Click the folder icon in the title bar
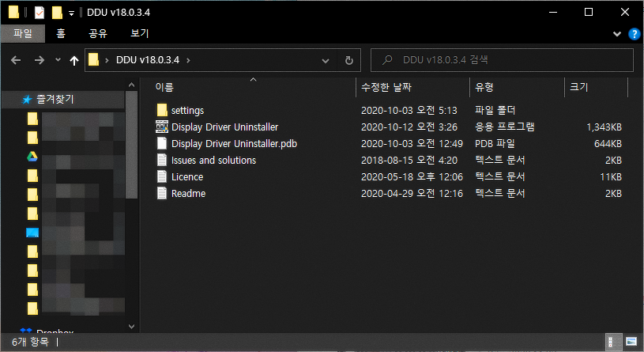The height and width of the screenshot is (352, 644). [x=13, y=13]
